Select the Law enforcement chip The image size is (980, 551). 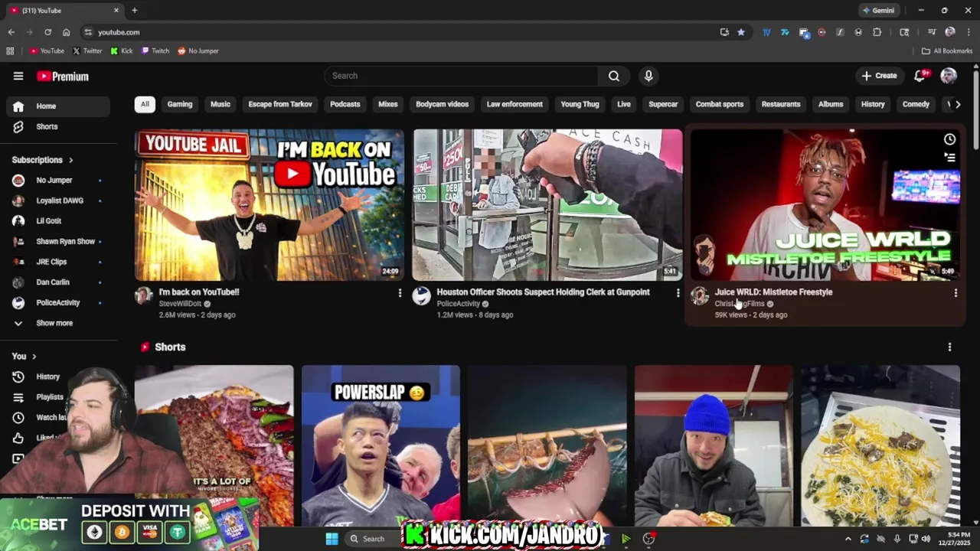tap(514, 104)
